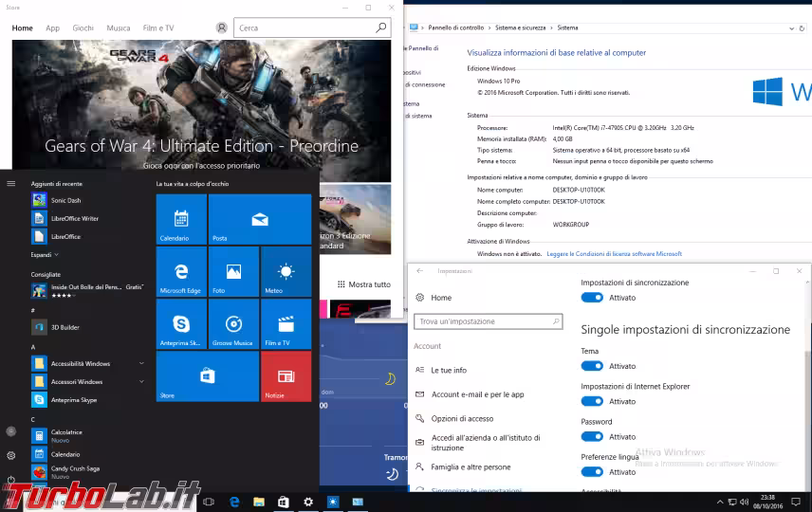Image resolution: width=812 pixels, height=512 pixels.
Task: Click Sistema e sicurezza breadcrumb
Action: pos(520,27)
